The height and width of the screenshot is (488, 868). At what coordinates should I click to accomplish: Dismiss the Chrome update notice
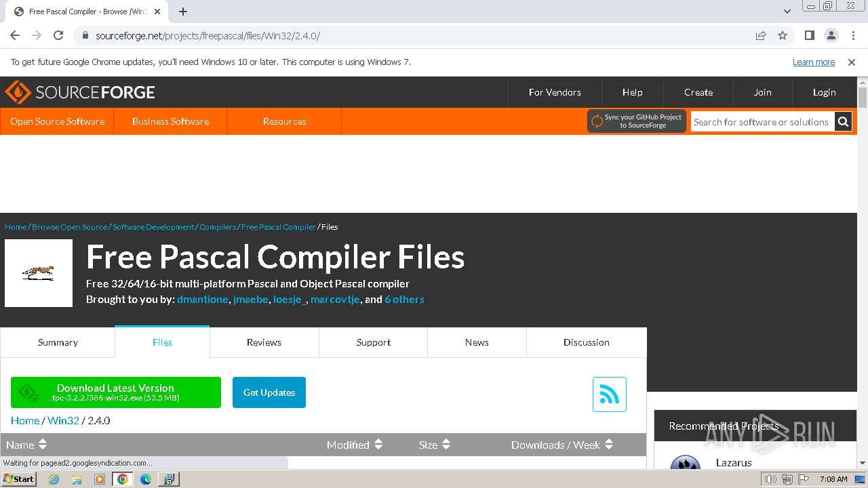pos(852,62)
